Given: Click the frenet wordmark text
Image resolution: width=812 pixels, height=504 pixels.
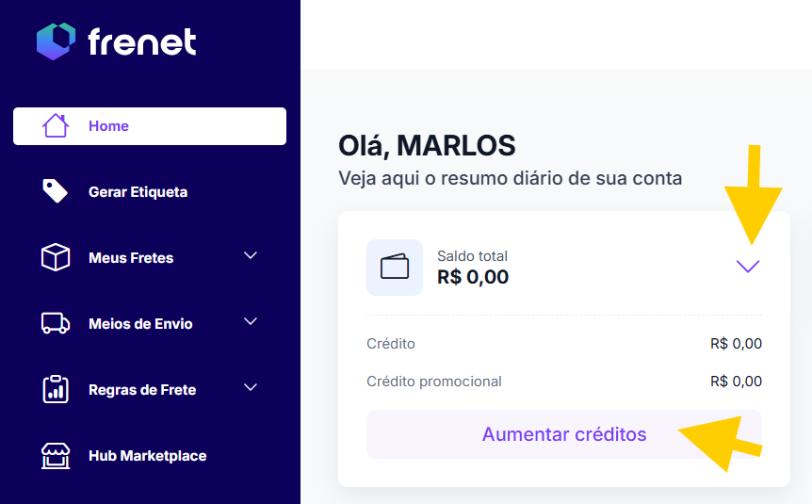Looking at the screenshot, I should [x=142, y=41].
